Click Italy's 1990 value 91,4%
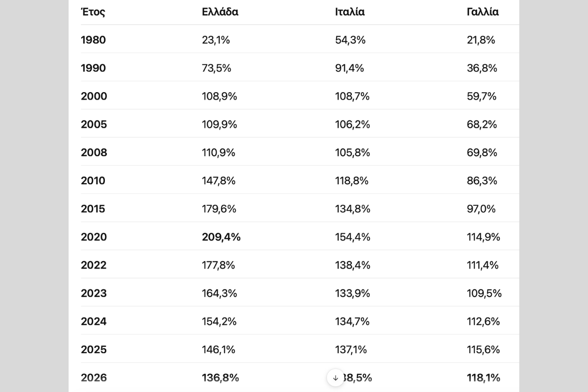The image size is (588, 392). pyautogui.click(x=349, y=68)
